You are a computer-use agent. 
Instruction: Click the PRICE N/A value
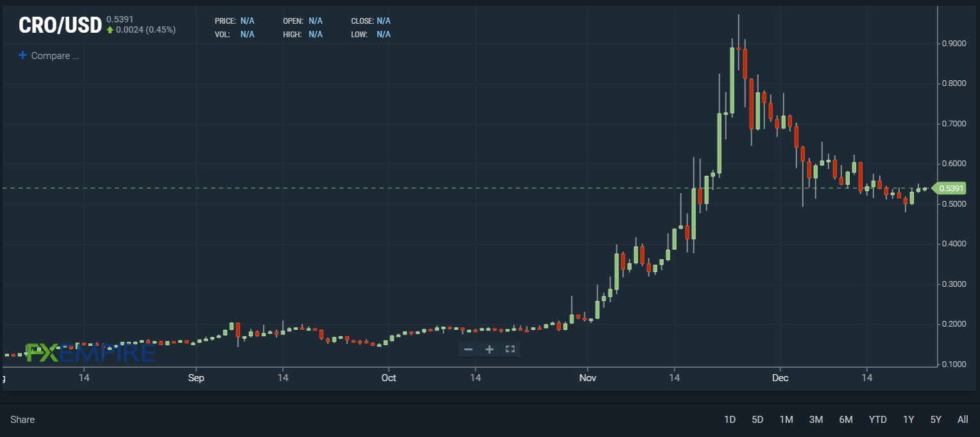pyautogui.click(x=248, y=21)
